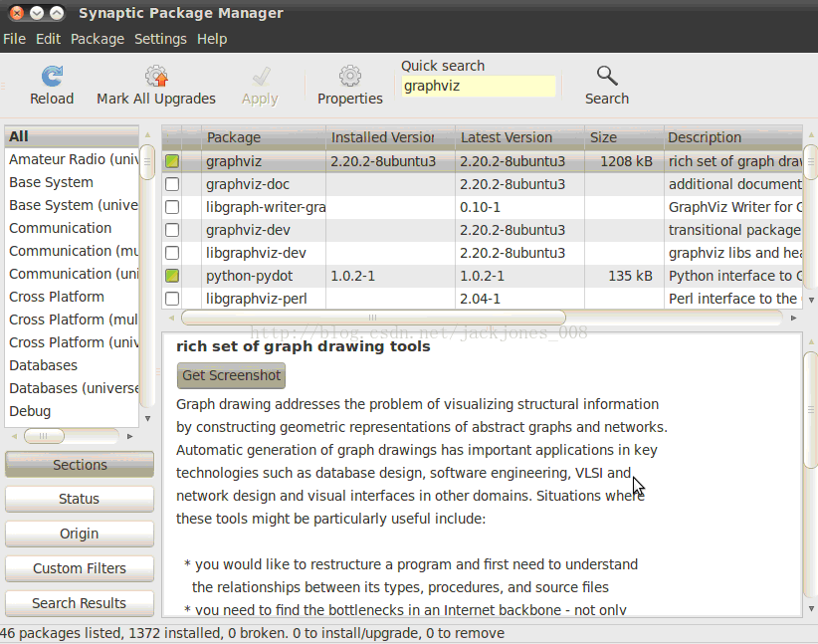
Task: Click description pane scroll up arrow
Action: (x=811, y=341)
